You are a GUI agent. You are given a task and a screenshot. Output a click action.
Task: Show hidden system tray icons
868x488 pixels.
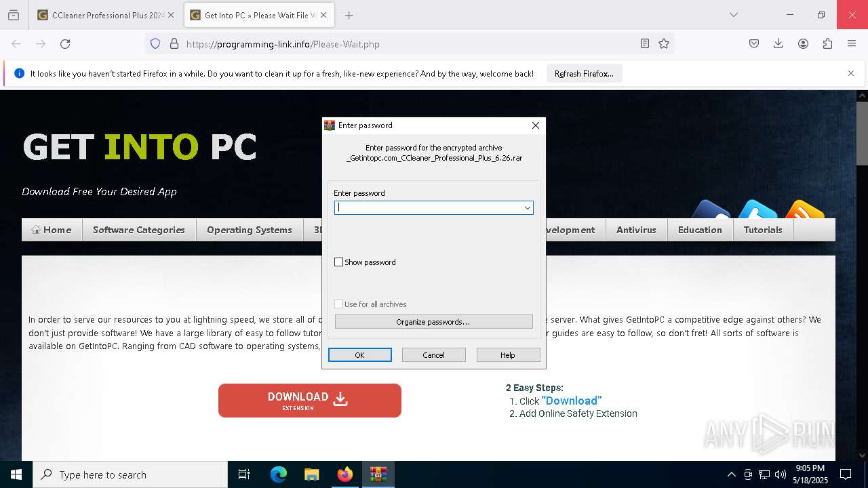pos(731,474)
